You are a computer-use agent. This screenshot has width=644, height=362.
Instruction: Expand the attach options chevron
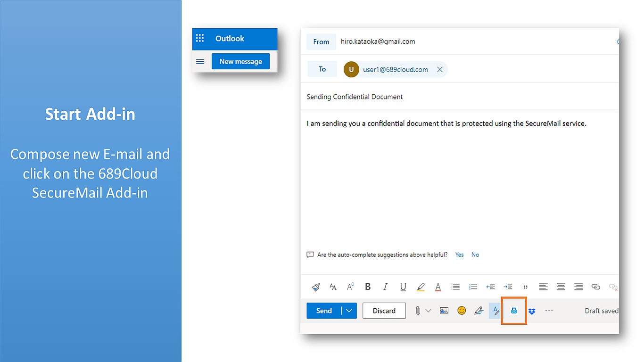pyautogui.click(x=428, y=311)
